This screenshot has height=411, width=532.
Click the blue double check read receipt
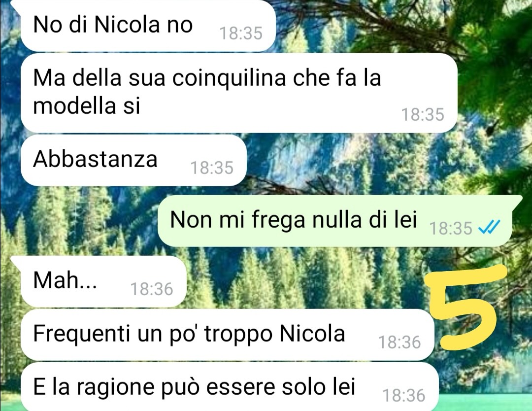coord(489,227)
